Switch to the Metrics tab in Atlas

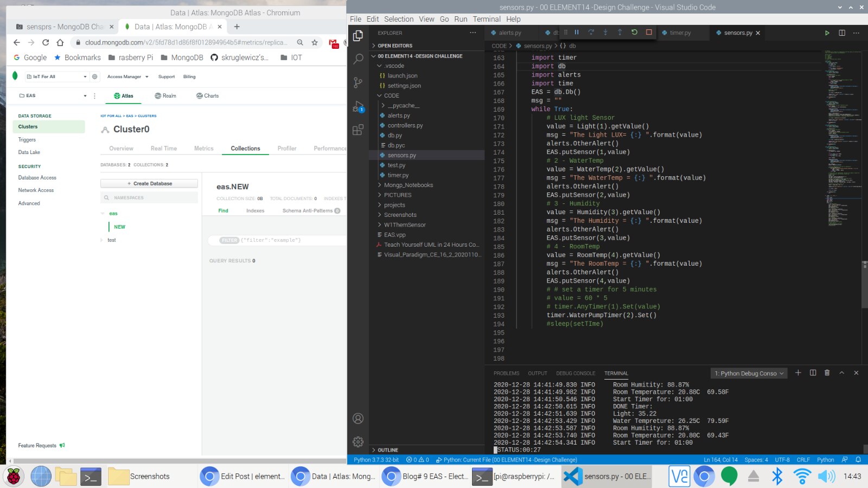click(x=203, y=149)
